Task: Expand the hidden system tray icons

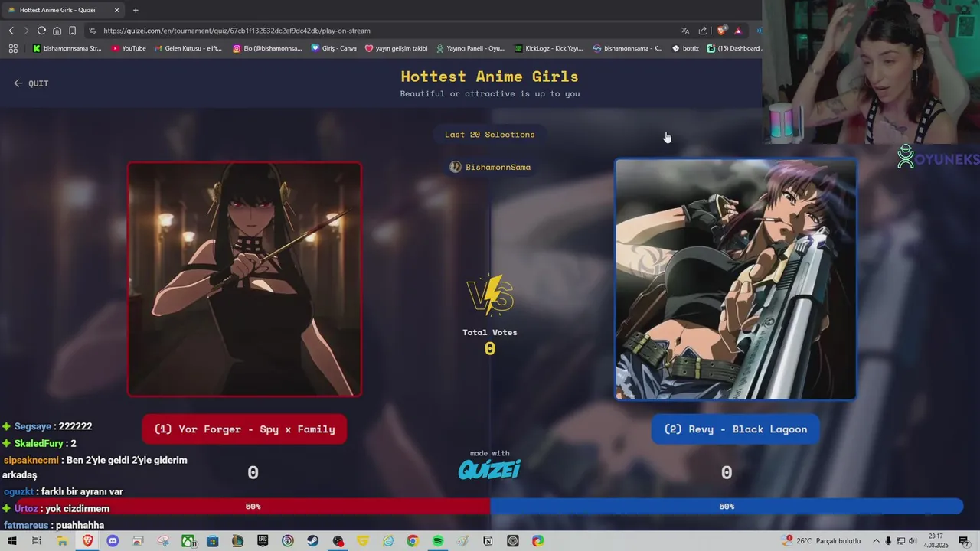Action: coord(877,541)
